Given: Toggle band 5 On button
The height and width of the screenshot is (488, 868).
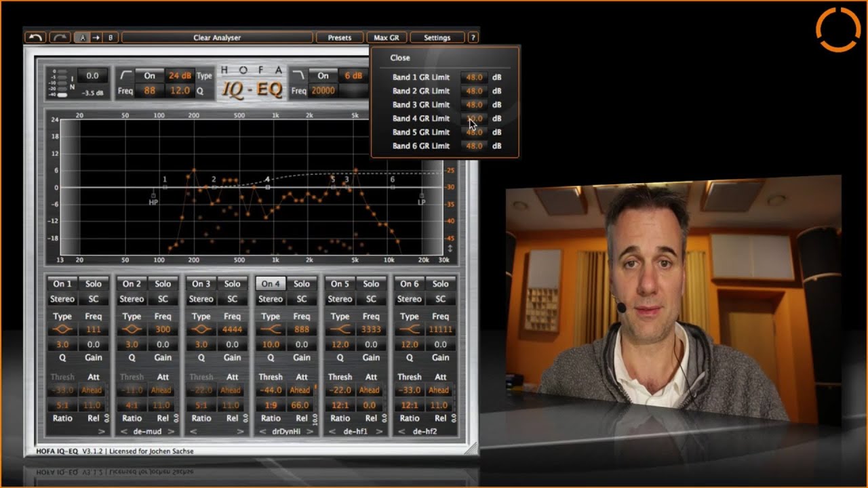Looking at the screenshot, I should pos(340,284).
